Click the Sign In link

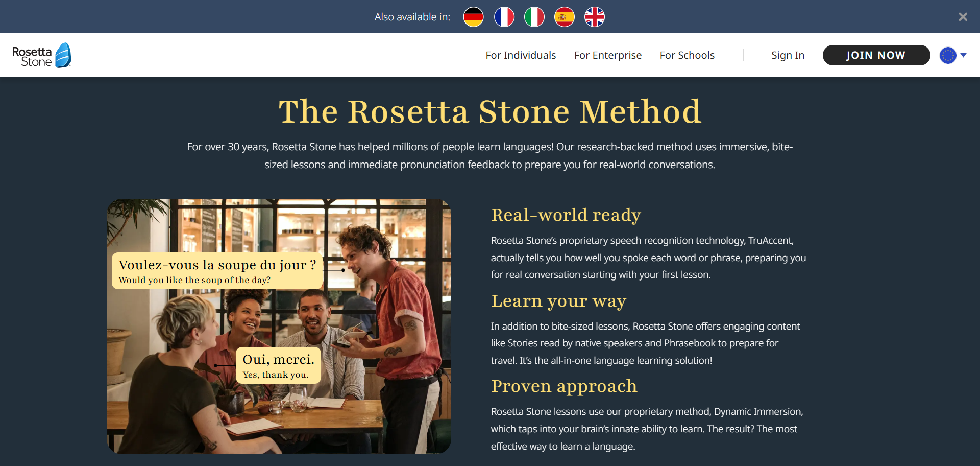point(787,55)
